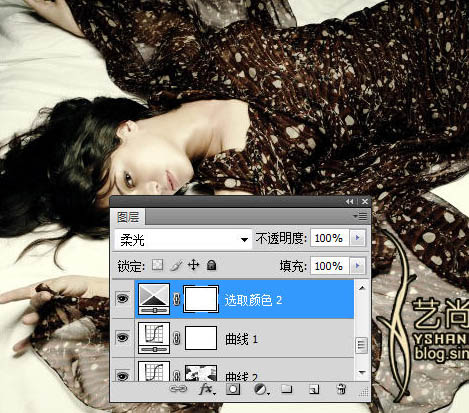The height and width of the screenshot is (413, 469).
Task: Delete layer with the trash icon
Action: click(341, 389)
